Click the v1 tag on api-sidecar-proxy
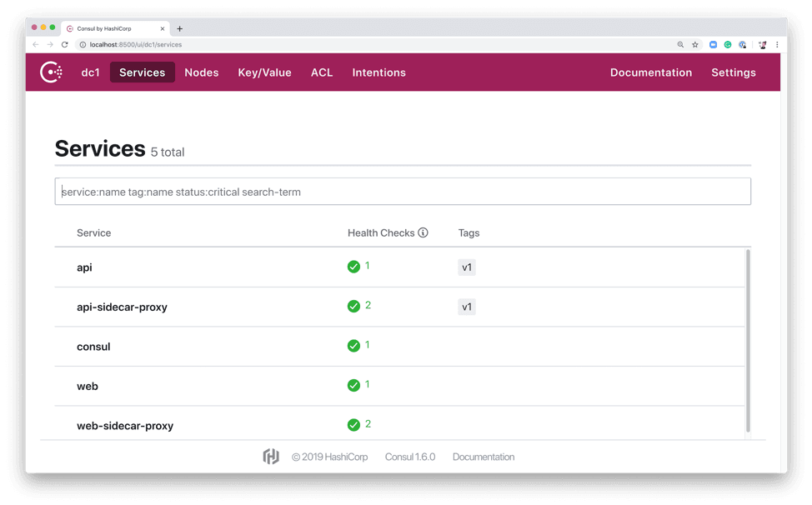Screen dimensions: 812x505 tap(467, 307)
